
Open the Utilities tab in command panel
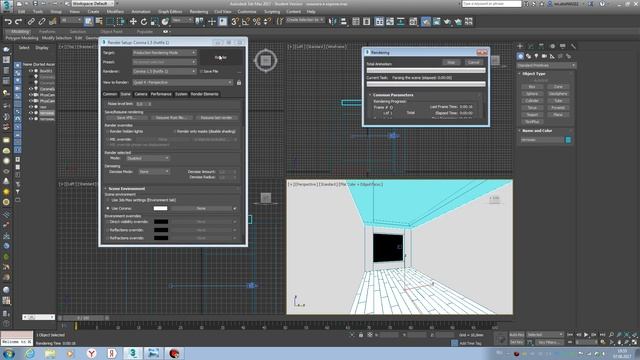(573, 46)
